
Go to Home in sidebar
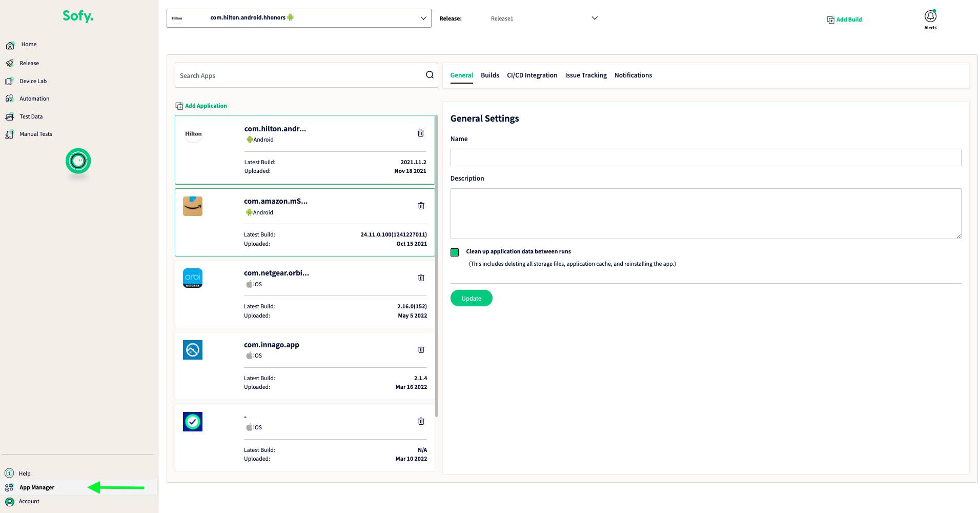[x=29, y=45]
